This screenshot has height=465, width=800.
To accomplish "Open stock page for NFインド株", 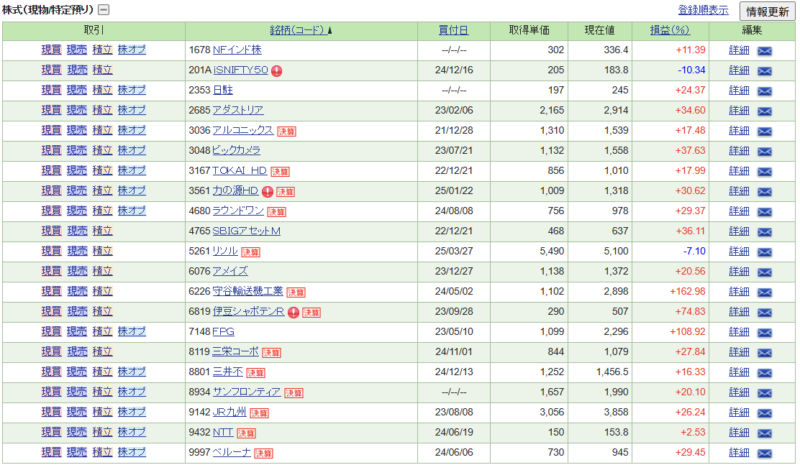I will coord(237,50).
